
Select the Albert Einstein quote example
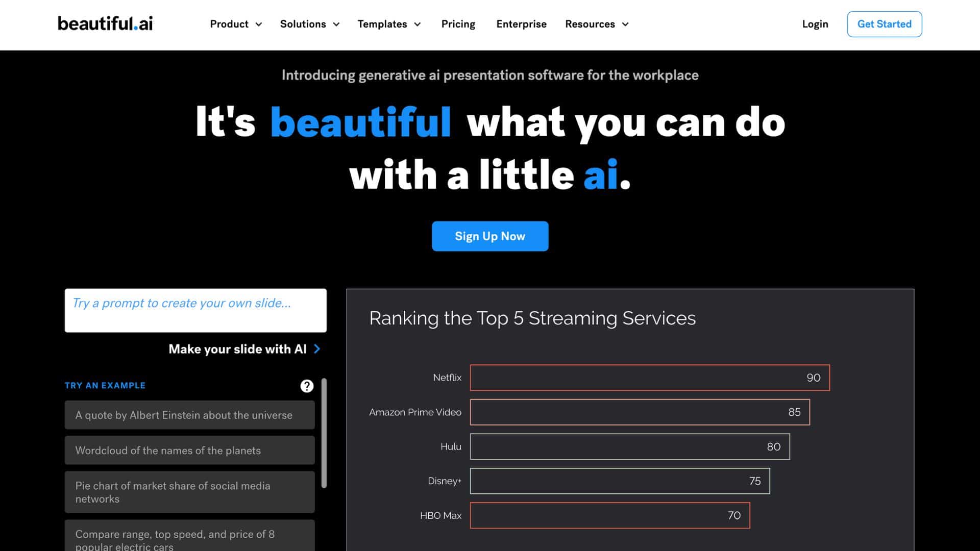[x=189, y=415]
